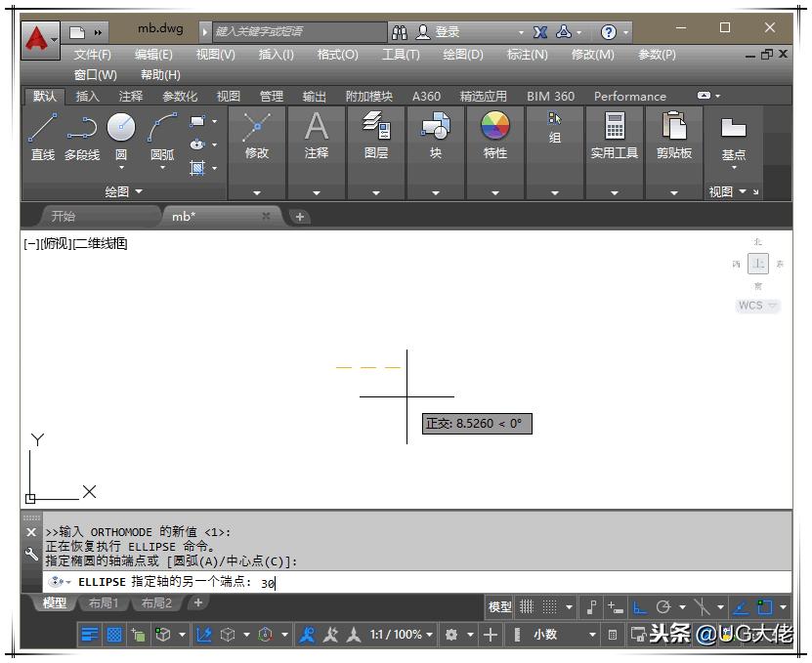
Task: Open the 1:1 / 100% annotation scale dropdown
Action: coord(402,635)
